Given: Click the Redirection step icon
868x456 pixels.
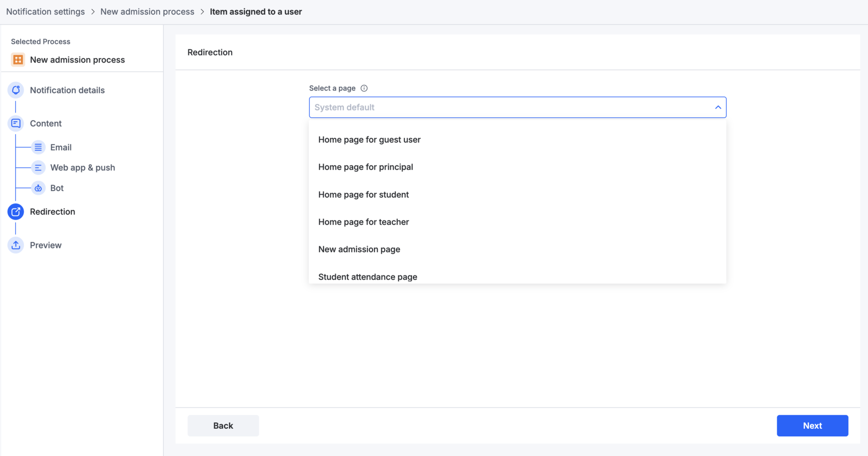Looking at the screenshot, I should [x=16, y=212].
